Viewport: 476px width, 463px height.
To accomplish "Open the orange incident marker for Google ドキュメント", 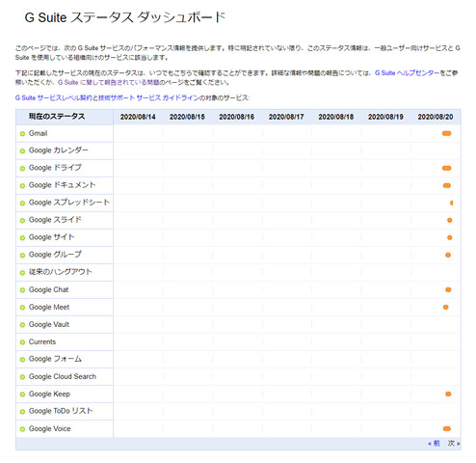I will (x=447, y=185).
